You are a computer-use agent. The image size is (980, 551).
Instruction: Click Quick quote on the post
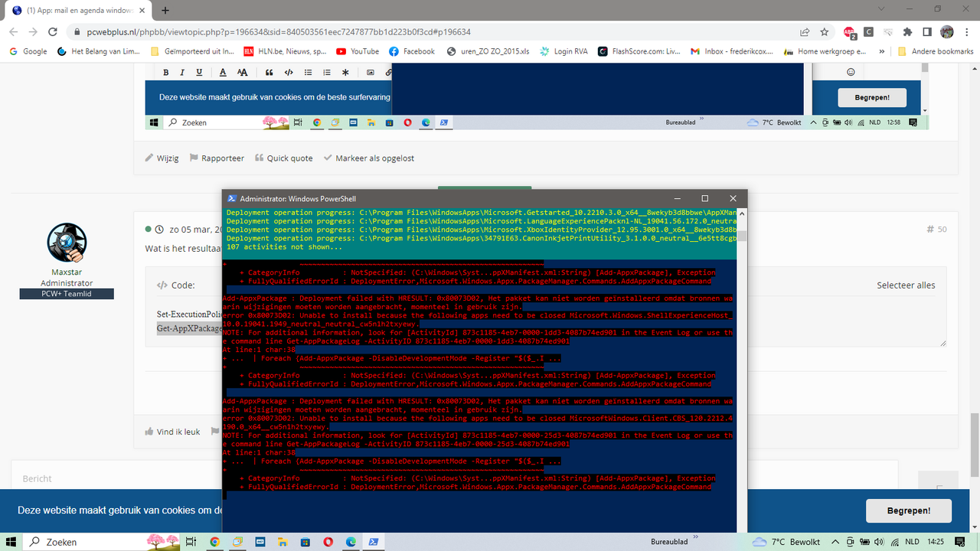pyautogui.click(x=283, y=158)
